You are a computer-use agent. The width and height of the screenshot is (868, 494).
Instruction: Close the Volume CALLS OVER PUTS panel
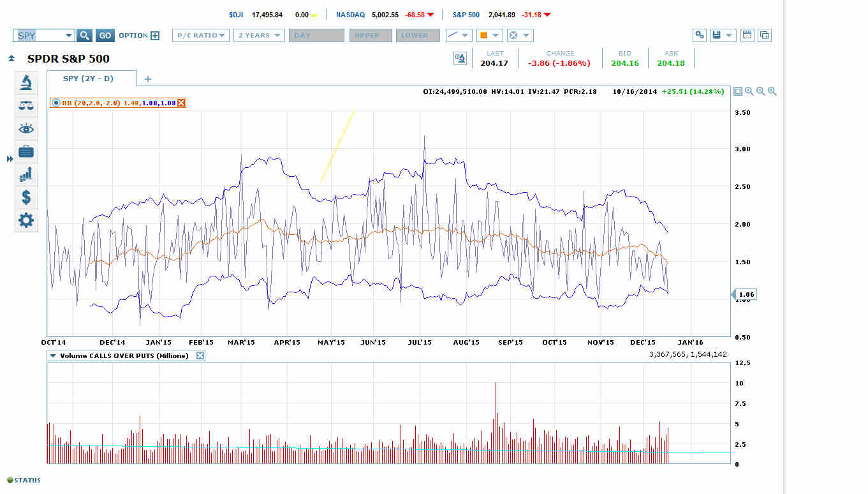tap(200, 356)
